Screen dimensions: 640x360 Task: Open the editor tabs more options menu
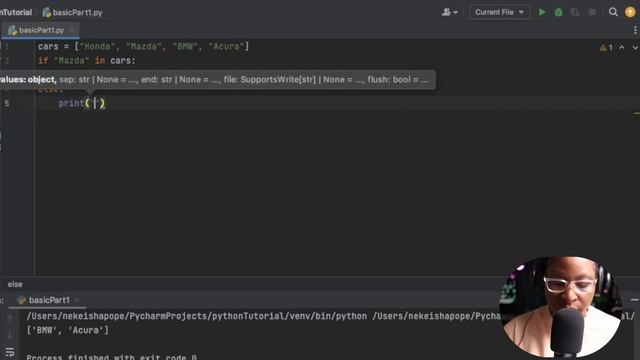(x=635, y=30)
